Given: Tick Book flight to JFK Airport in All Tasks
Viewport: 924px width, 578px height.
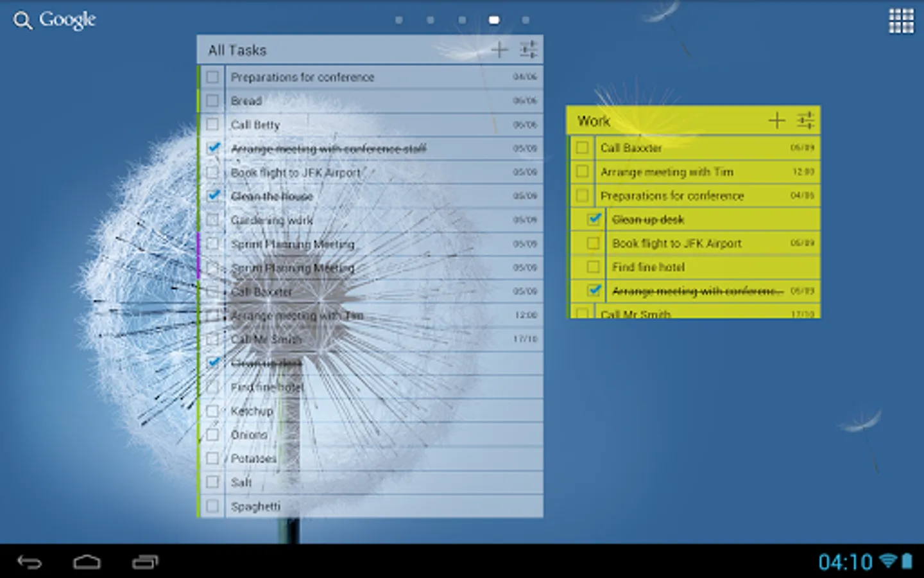Looking at the screenshot, I should click(212, 172).
